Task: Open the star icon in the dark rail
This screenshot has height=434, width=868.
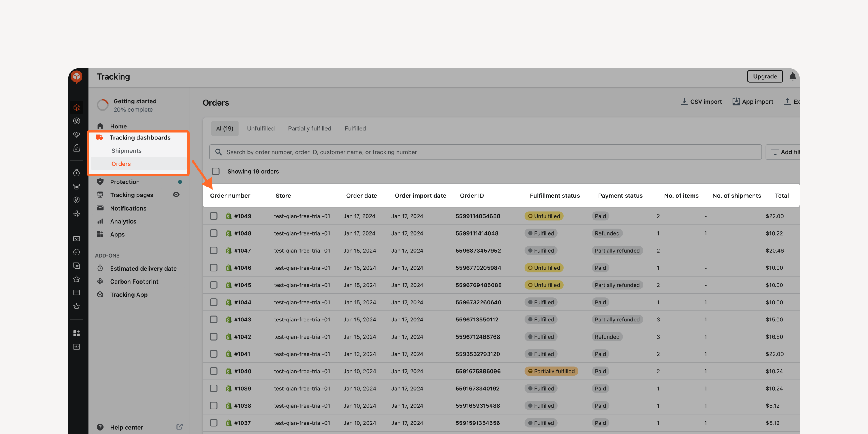Action: click(x=77, y=279)
